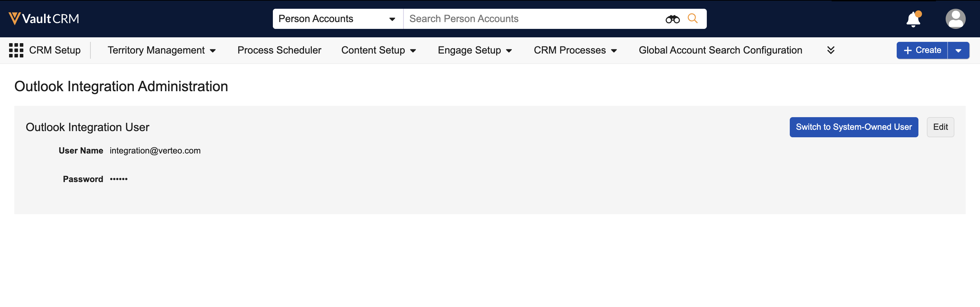Screen dimensions: 980x307
Task: Click Switch to System-Owned User button
Action: (853, 127)
